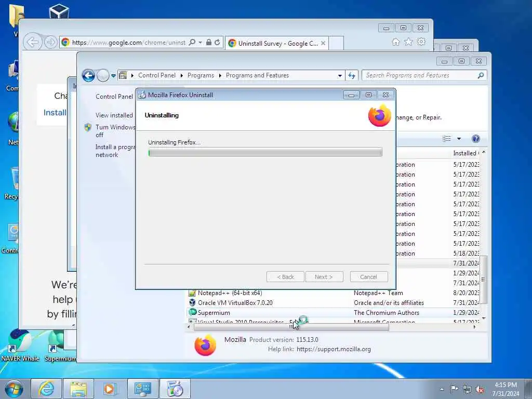Click Firefox logo in uninstall dialog header
Image resolution: width=532 pixels, height=399 pixels.
coord(380,115)
